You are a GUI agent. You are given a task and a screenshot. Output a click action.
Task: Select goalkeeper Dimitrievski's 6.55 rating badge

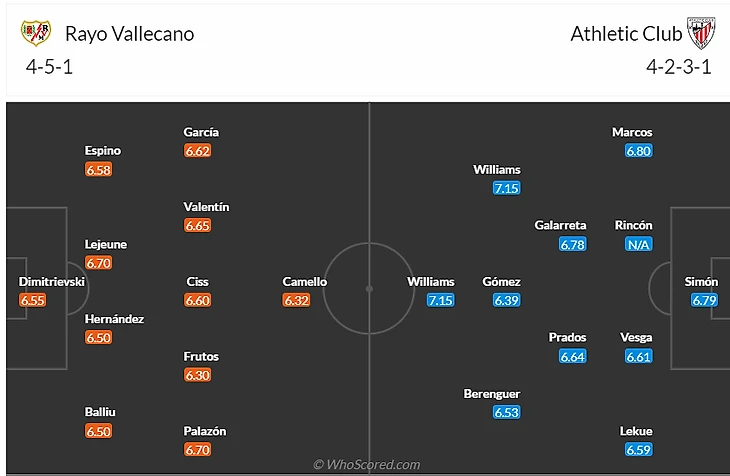[x=33, y=300]
